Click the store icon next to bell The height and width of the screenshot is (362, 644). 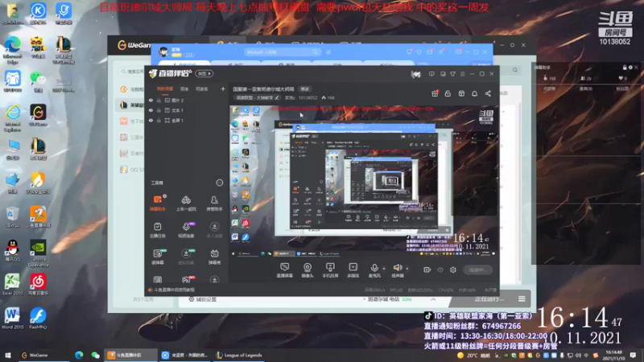pyautogui.click(x=461, y=93)
